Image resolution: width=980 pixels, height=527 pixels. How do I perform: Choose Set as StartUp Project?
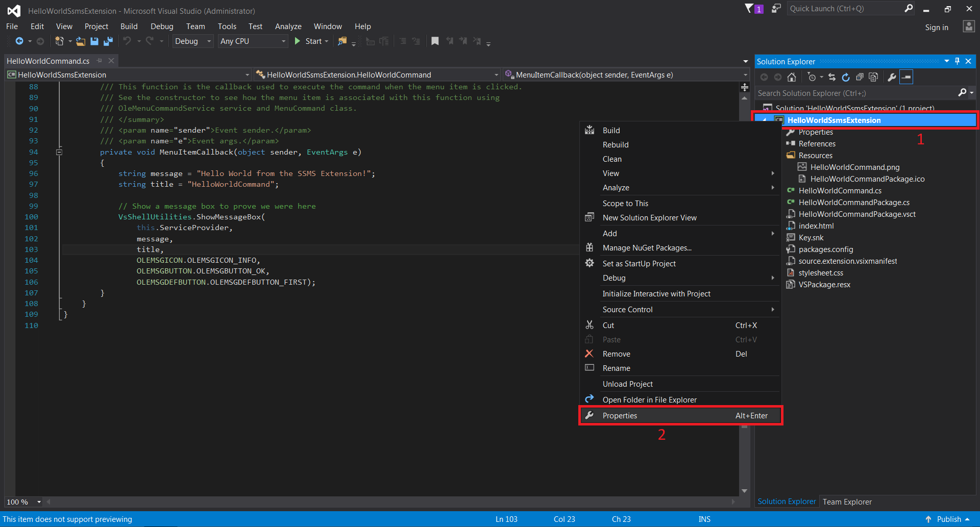click(681, 264)
